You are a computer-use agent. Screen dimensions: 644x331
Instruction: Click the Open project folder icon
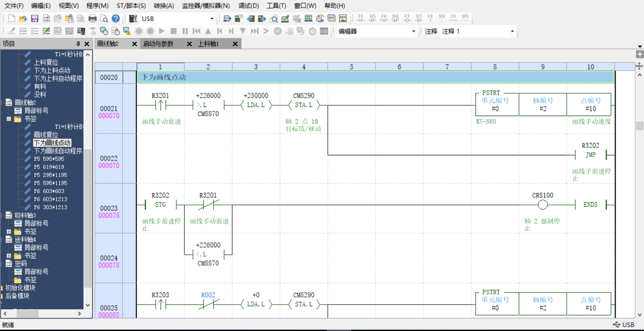click(23, 18)
